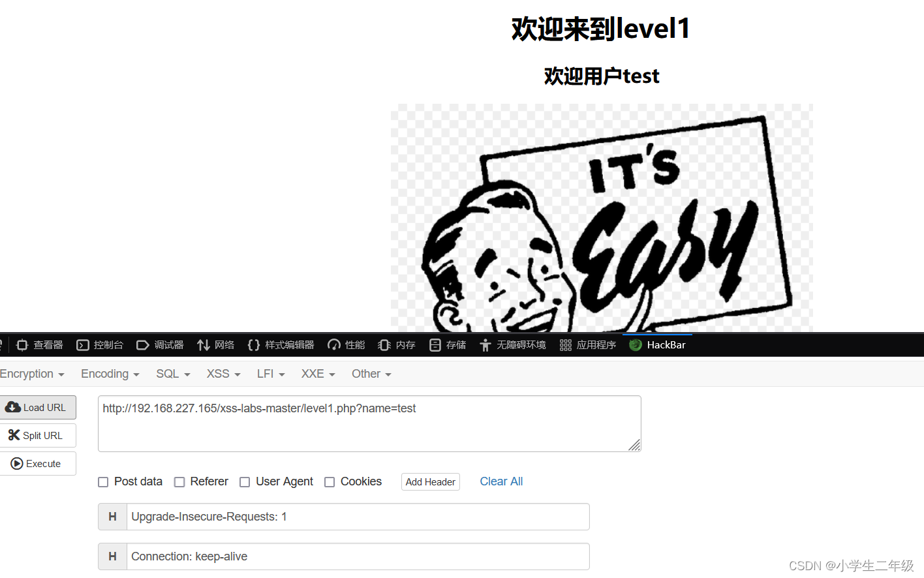
Task: Click the scissors icon in Split URL
Action: pos(14,435)
